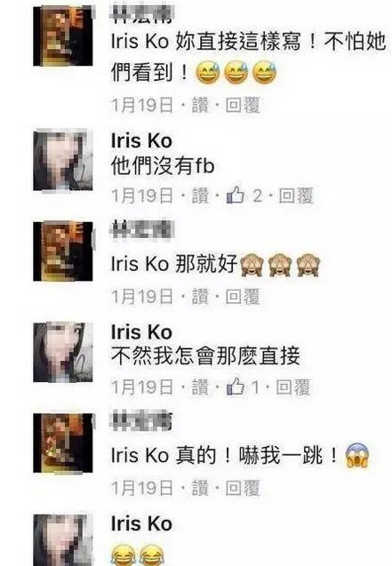The image size is (392, 566).
Task: Open Iris Ko's avatar beside 不然我怎會那麼直接
Action: (63, 352)
